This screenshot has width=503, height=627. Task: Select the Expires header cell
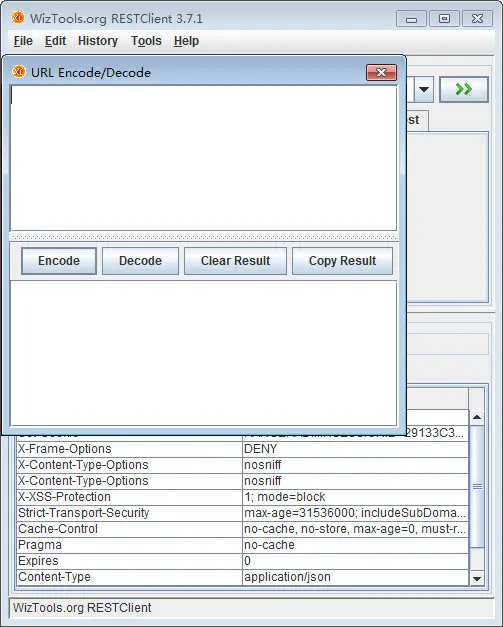(129, 561)
